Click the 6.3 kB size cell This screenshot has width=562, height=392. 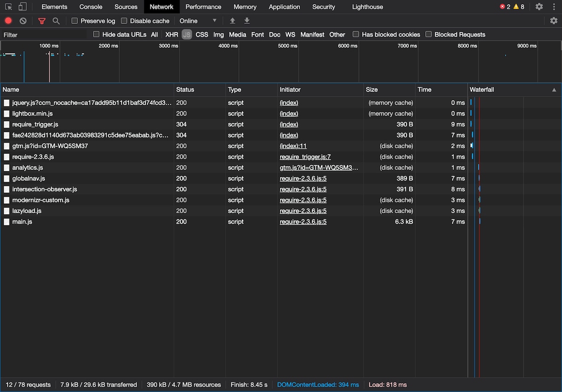click(x=404, y=222)
